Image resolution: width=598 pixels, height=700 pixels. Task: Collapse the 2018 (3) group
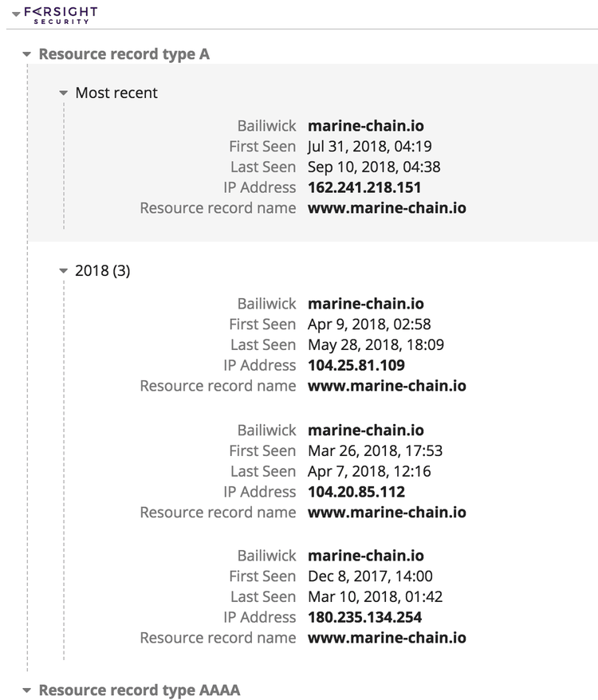tap(64, 271)
